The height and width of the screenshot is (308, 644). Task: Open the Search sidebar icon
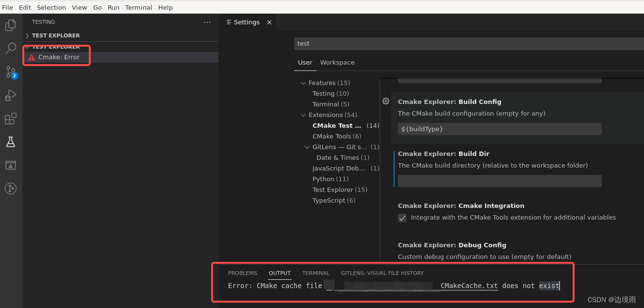[10, 49]
